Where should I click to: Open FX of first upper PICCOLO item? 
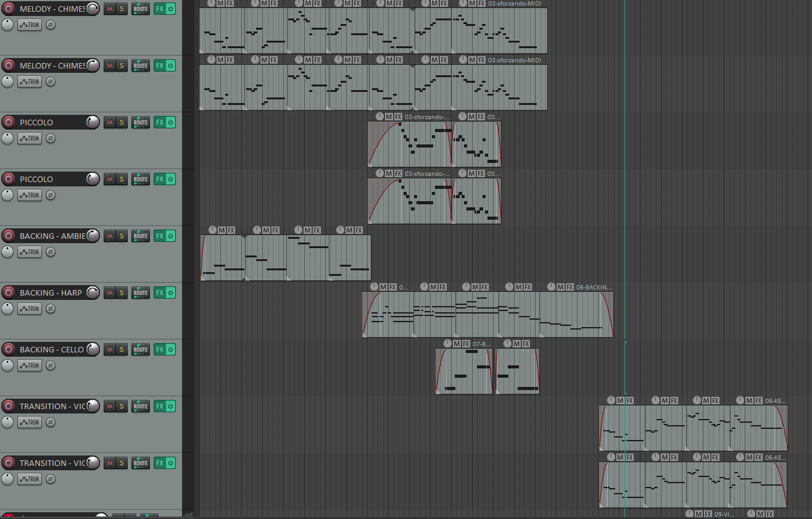tap(399, 116)
